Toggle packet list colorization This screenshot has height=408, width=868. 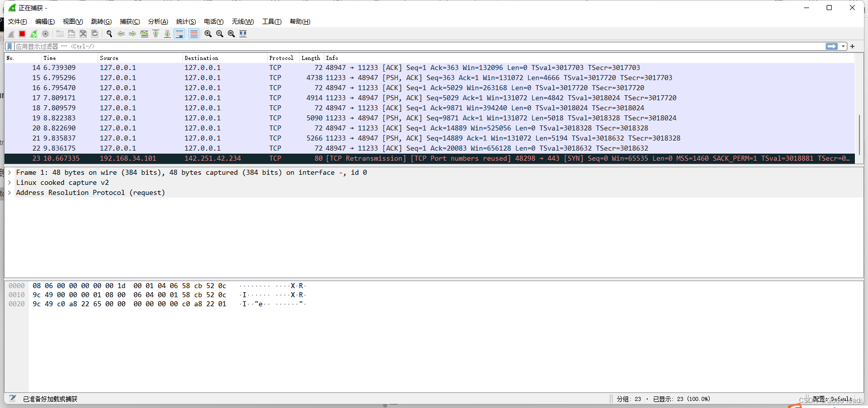[x=194, y=34]
